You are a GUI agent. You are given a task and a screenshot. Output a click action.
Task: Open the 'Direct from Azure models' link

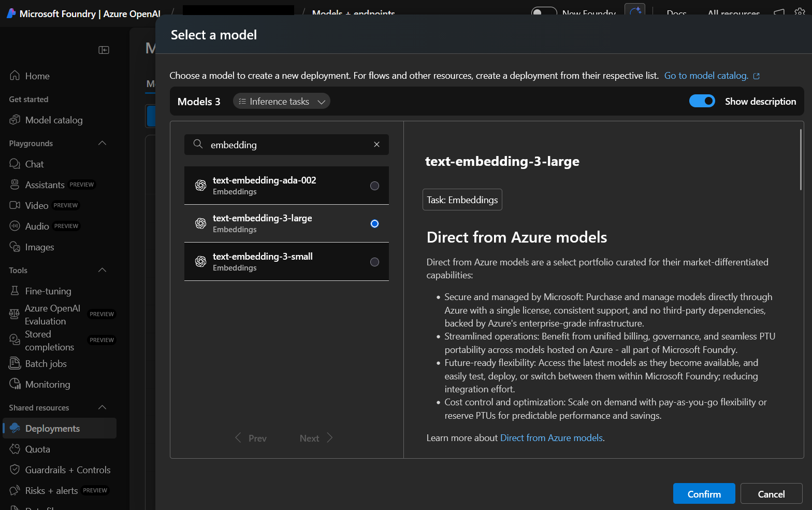pos(552,438)
